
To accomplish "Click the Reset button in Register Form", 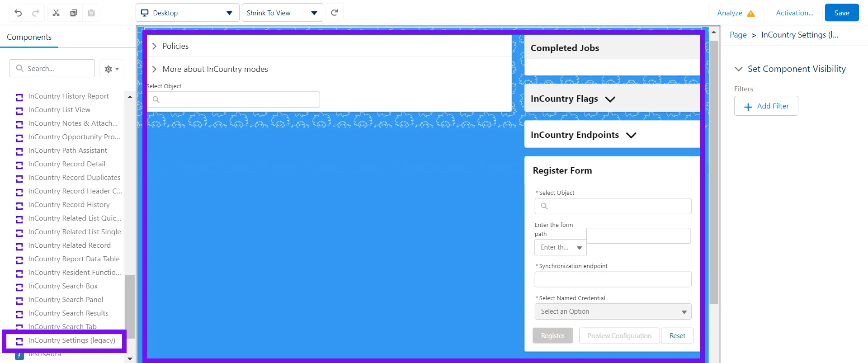I will click(x=677, y=336).
